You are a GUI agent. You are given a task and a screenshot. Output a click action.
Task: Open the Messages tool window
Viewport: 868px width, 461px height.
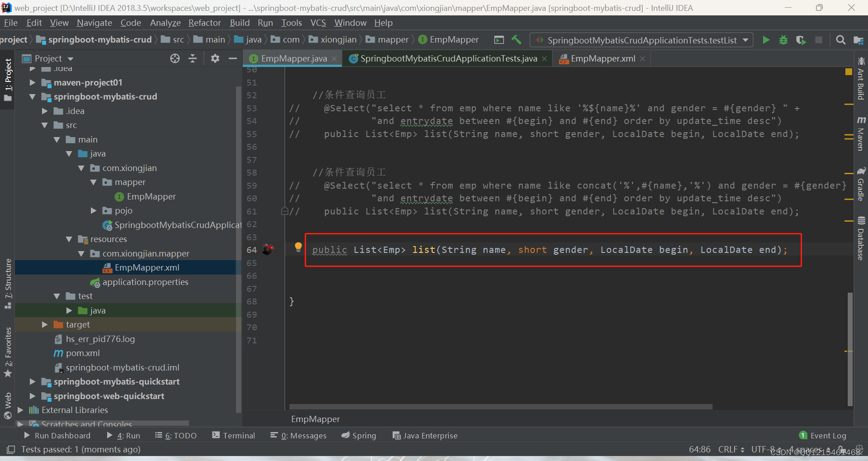point(298,436)
